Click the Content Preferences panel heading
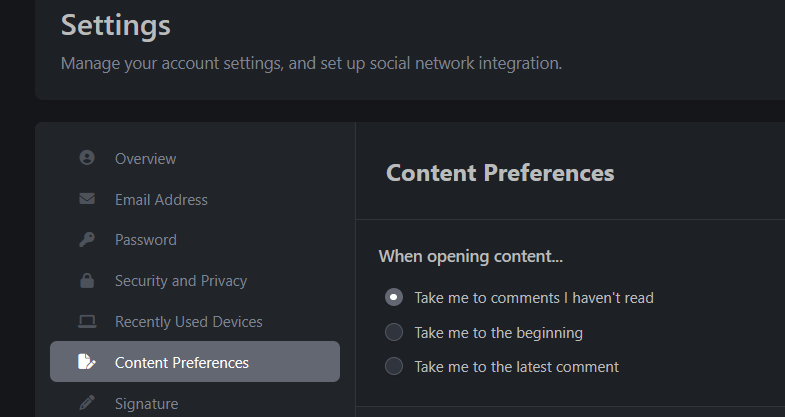This screenshot has height=417, width=785. 500,173
